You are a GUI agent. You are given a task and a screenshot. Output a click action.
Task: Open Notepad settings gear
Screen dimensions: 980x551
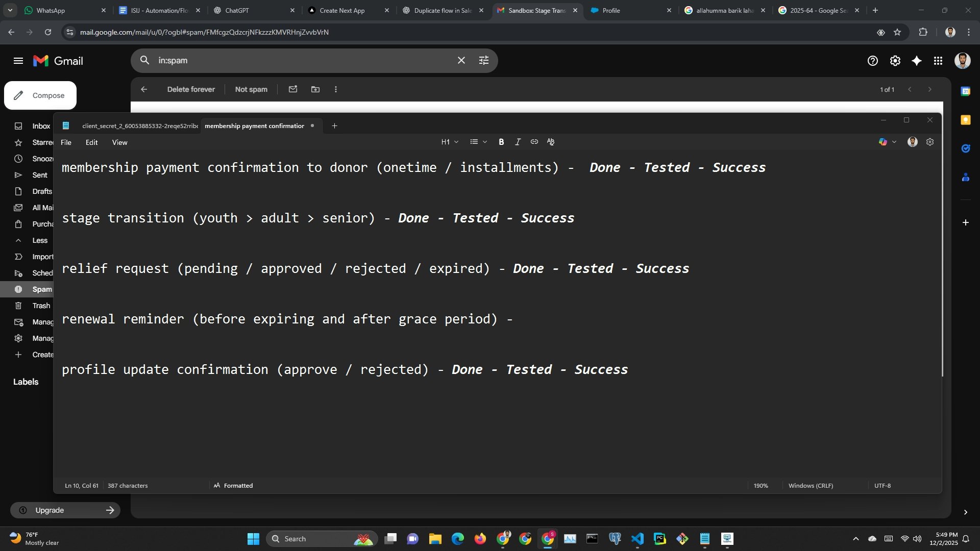pos(930,142)
